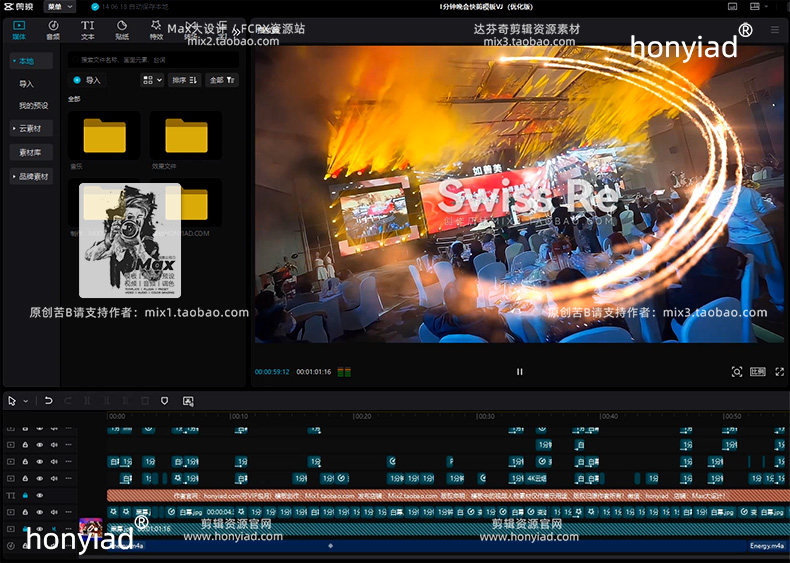
Task: Open the 音乐 folder
Action: coord(104,136)
